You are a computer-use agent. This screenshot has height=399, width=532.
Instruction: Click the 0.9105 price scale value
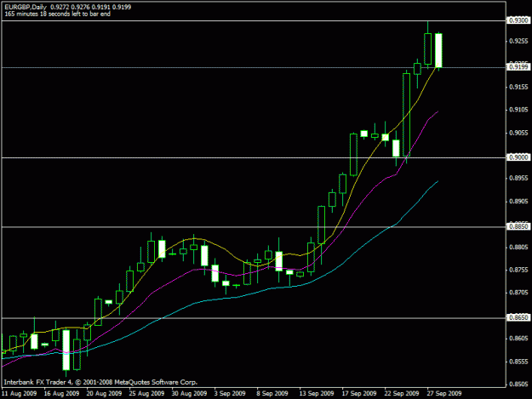(518, 110)
